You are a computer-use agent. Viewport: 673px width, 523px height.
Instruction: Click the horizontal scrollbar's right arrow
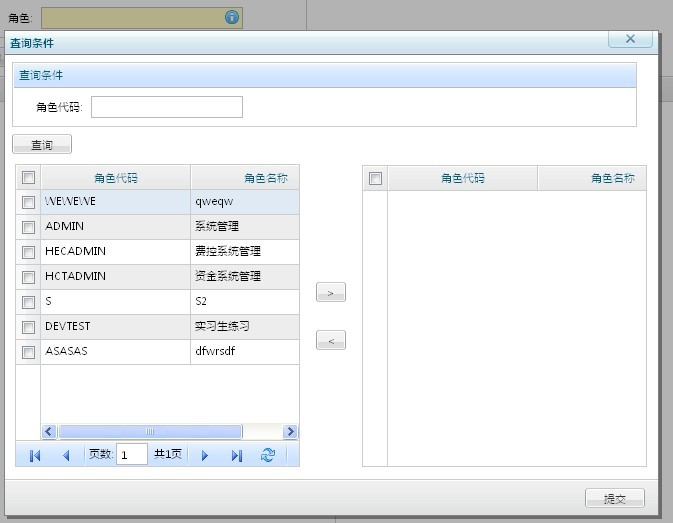pos(290,432)
